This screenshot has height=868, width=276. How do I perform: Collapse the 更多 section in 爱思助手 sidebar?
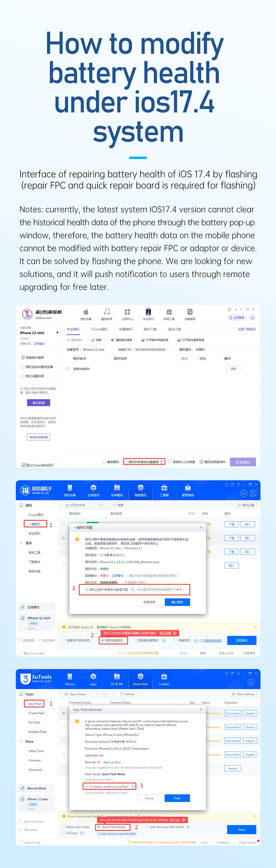pos(21,543)
